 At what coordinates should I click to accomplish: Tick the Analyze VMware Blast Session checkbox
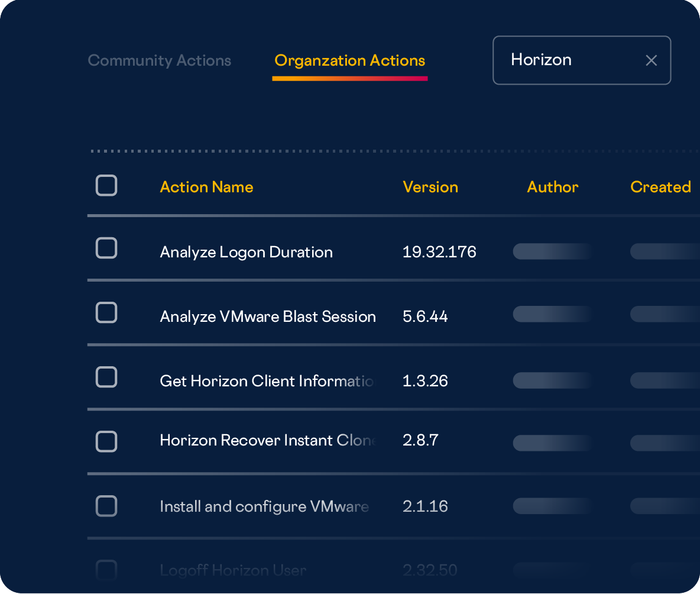[106, 312]
